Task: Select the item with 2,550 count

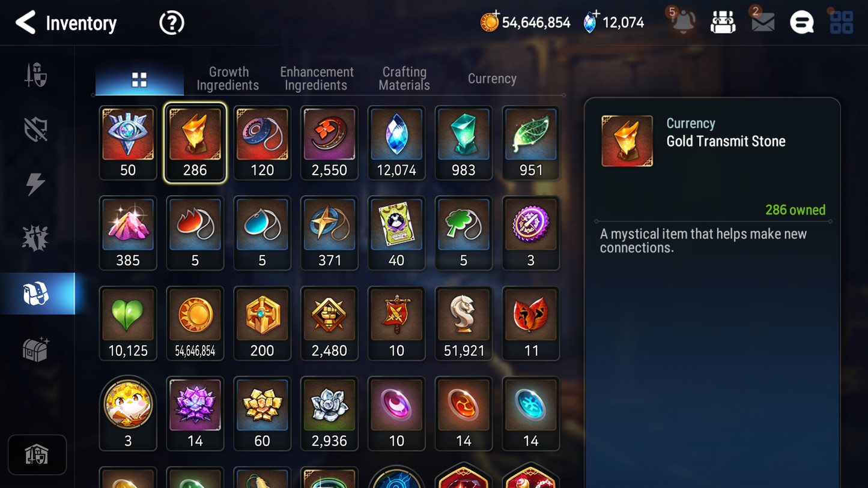Action: point(329,143)
